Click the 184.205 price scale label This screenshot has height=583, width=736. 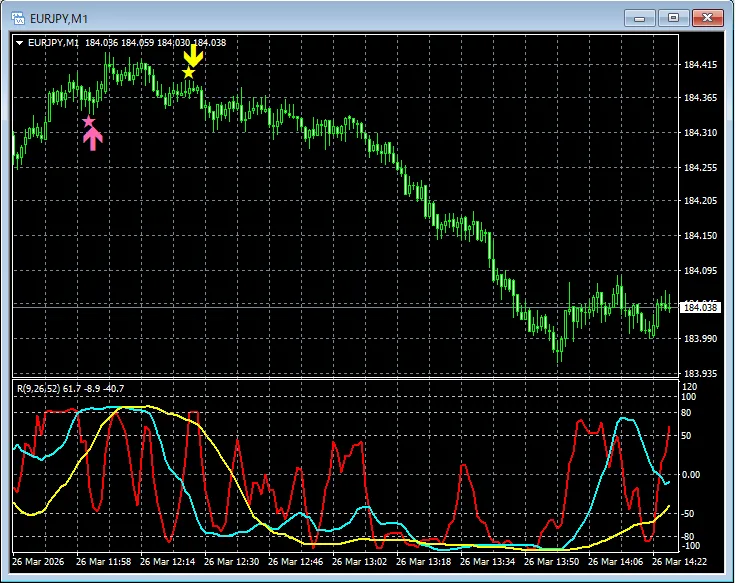tap(700, 201)
